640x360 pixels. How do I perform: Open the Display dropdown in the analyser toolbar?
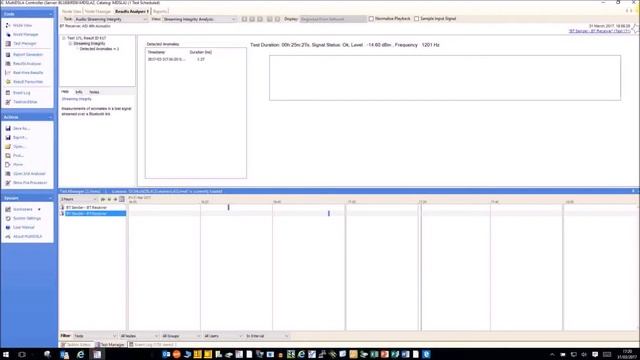(333, 19)
